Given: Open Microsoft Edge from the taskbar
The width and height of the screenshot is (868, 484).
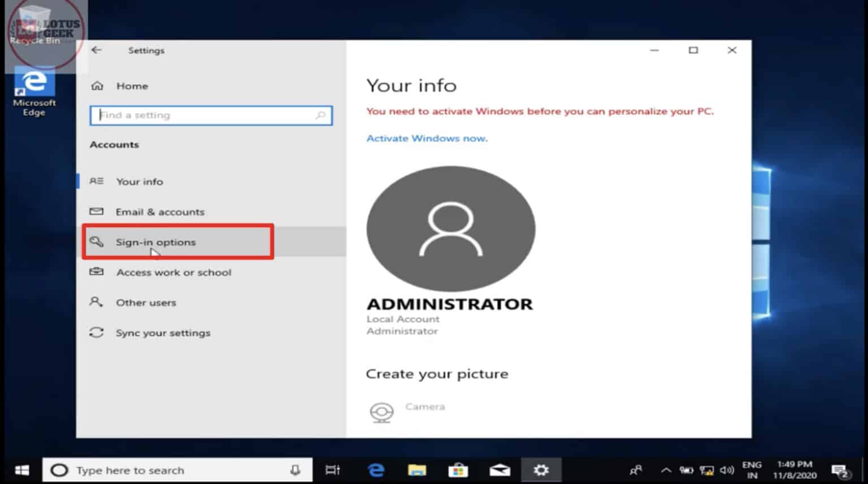Looking at the screenshot, I should (375, 470).
